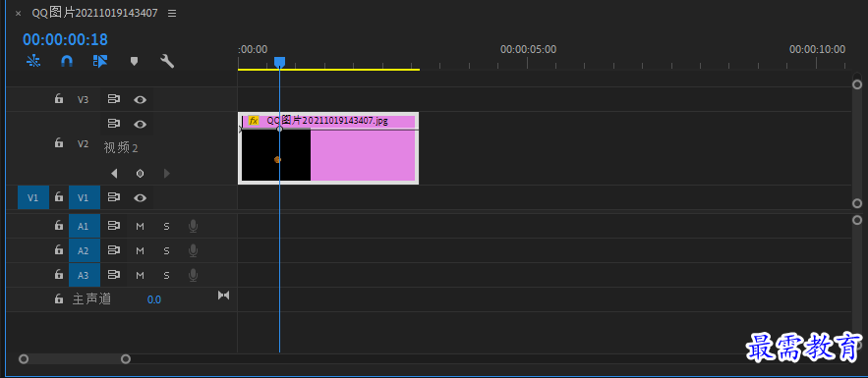Enable voice-over record on A1
This screenshot has width=868, height=378.
[193, 226]
